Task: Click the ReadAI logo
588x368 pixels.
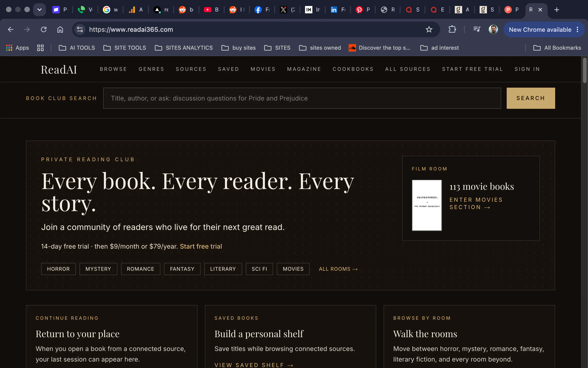Action: pyautogui.click(x=59, y=69)
